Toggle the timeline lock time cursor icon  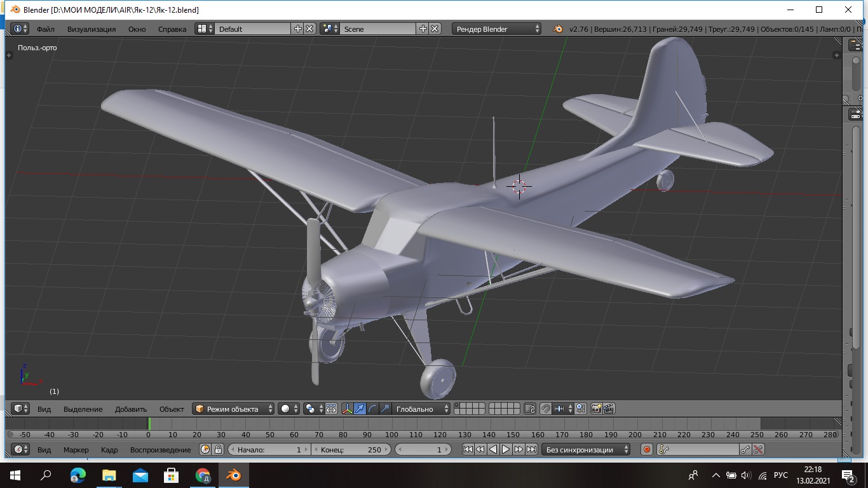pos(218,450)
